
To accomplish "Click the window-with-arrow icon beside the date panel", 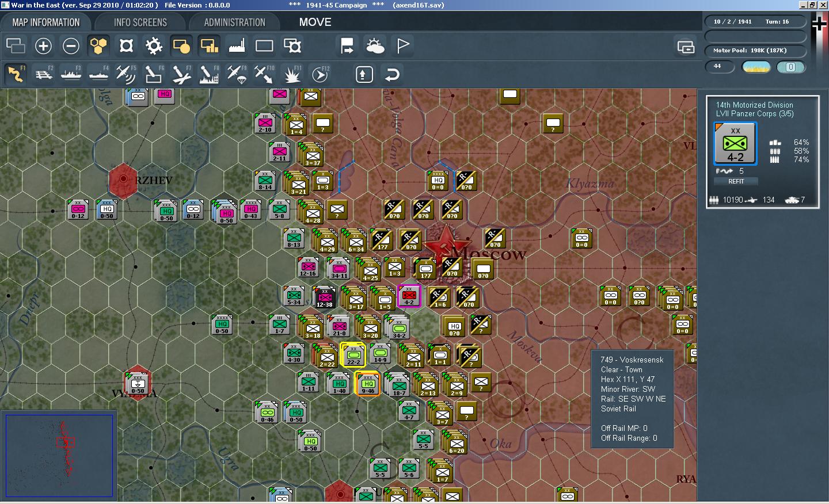I will pyautogui.click(x=686, y=47).
